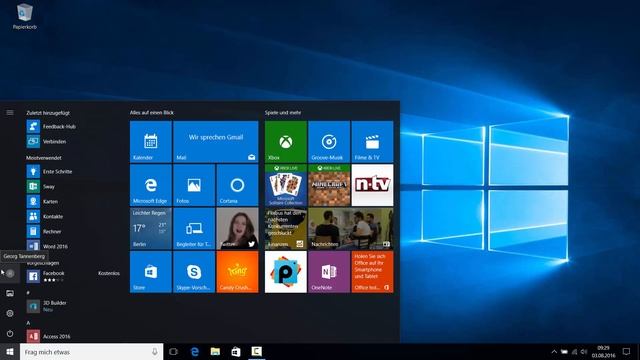Click the Georg Tannenberg account icon
Viewport: 640px width, 360px height.
[x=10, y=273]
